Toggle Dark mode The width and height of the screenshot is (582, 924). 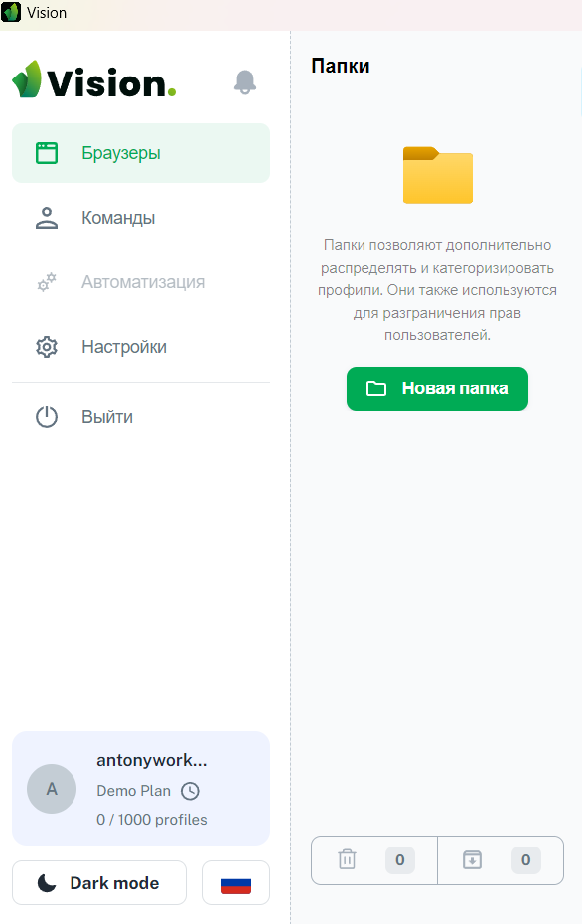[99, 882]
